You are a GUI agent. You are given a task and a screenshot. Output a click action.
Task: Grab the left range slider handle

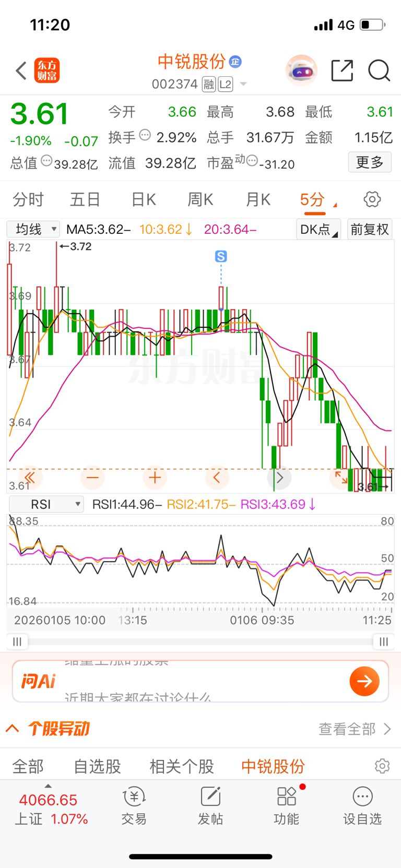(x=17, y=641)
